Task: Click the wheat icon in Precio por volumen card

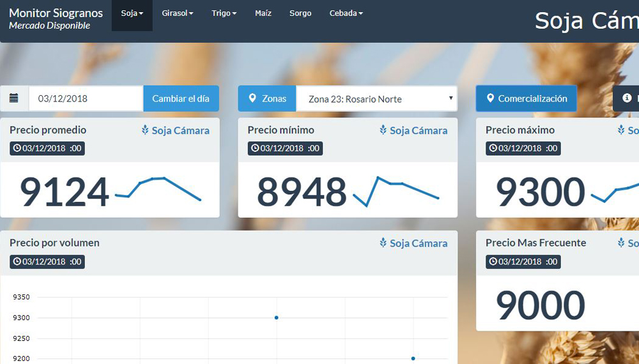Action: 383,243
